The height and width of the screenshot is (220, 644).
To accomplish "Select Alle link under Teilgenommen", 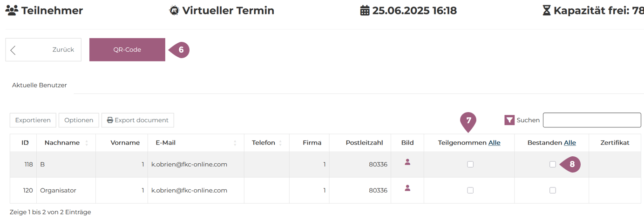I will (x=494, y=143).
